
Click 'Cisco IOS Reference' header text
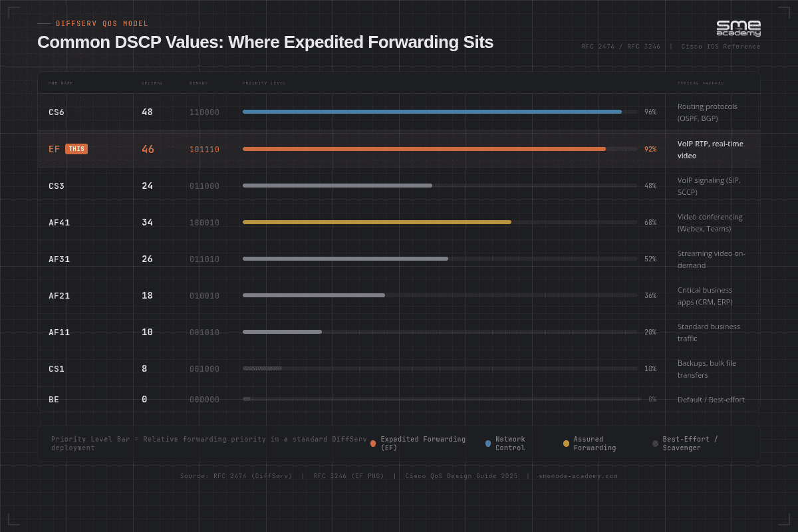[721, 47]
